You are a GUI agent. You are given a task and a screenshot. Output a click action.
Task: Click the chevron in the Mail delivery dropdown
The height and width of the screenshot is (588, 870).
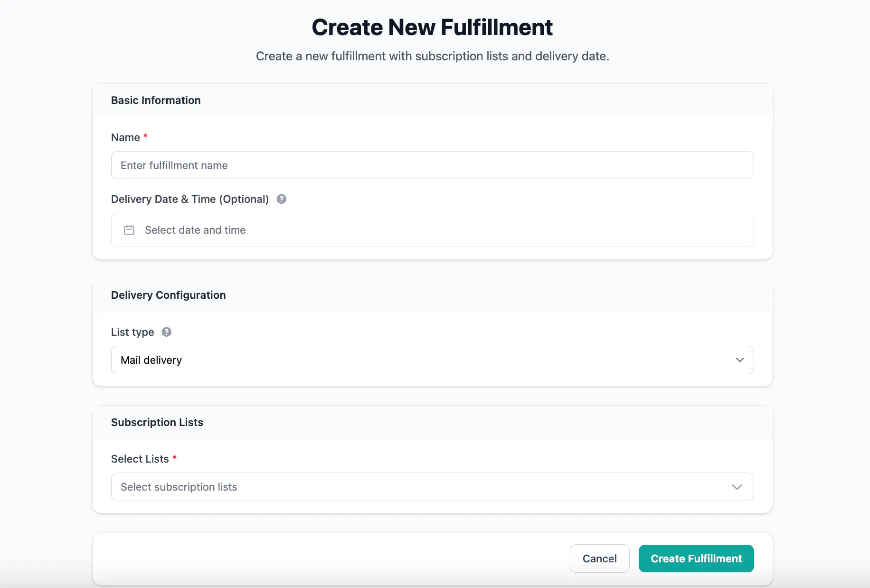pos(739,360)
